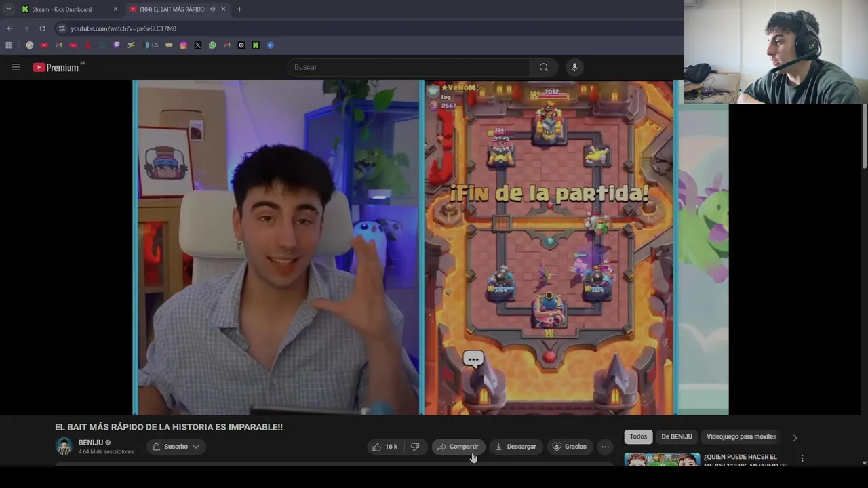Open the X (Twitter) bookmark
This screenshot has width=868, height=488.
[x=198, y=45]
